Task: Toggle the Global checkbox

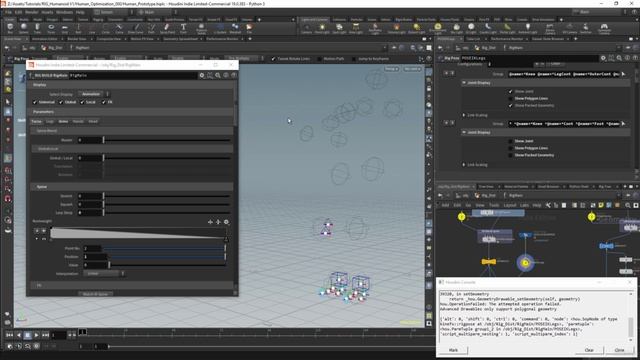Action: point(61,102)
